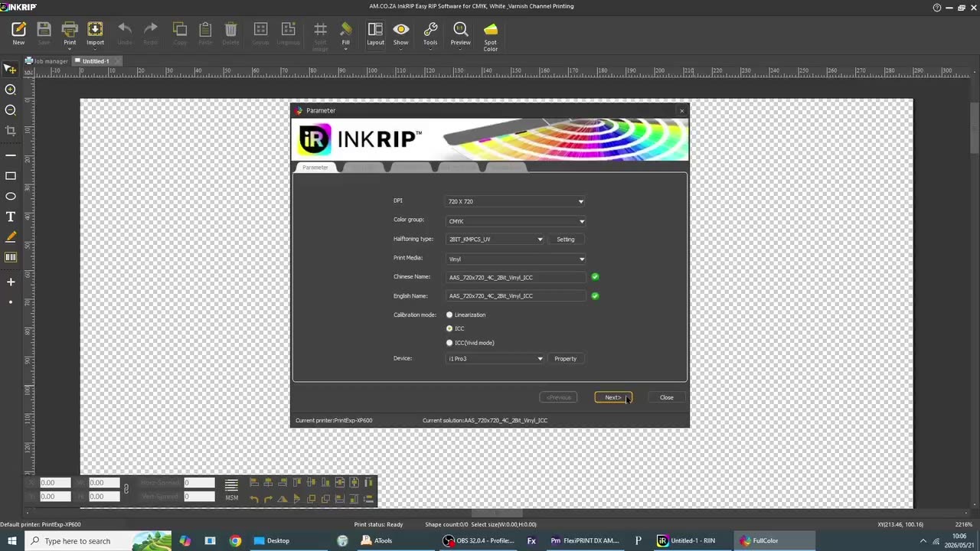Select the pencil drawing tool
Screen dimensions: 980x551
click(x=11, y=237)
